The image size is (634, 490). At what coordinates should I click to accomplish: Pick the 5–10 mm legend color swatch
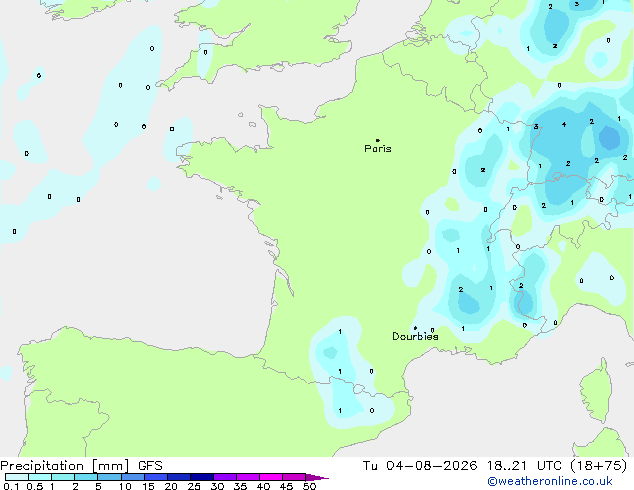click(109, 477)
